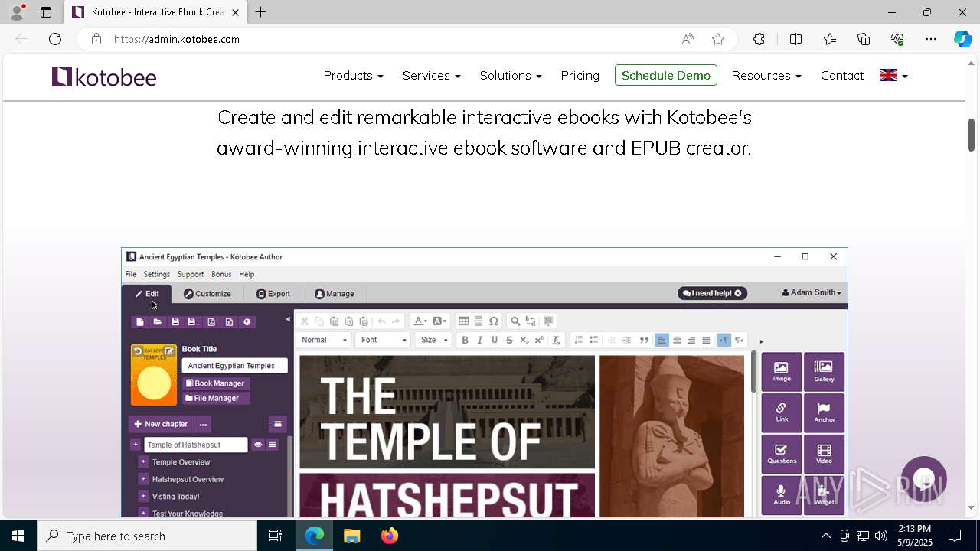The image size is (980, 551).
Task: Select the Link insert tool
Action: (782, 412)
